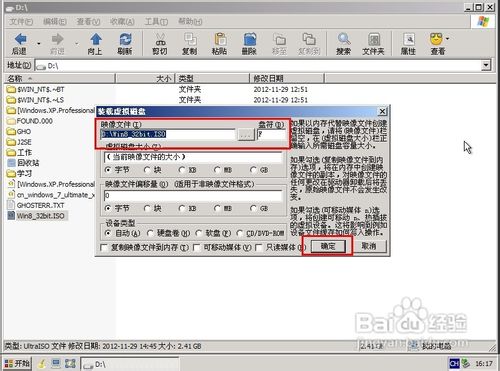
Task: Open the 查看 views dropdown arrow
Action: tap(447, 39)
